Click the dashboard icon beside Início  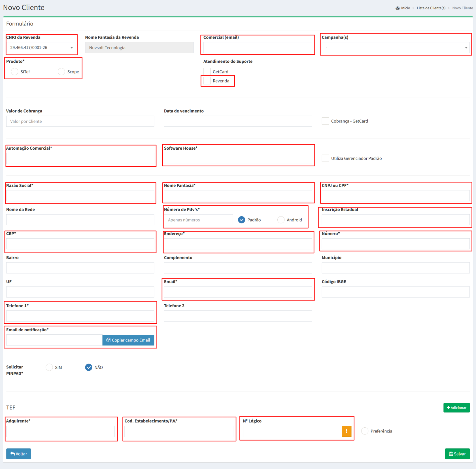398,8
